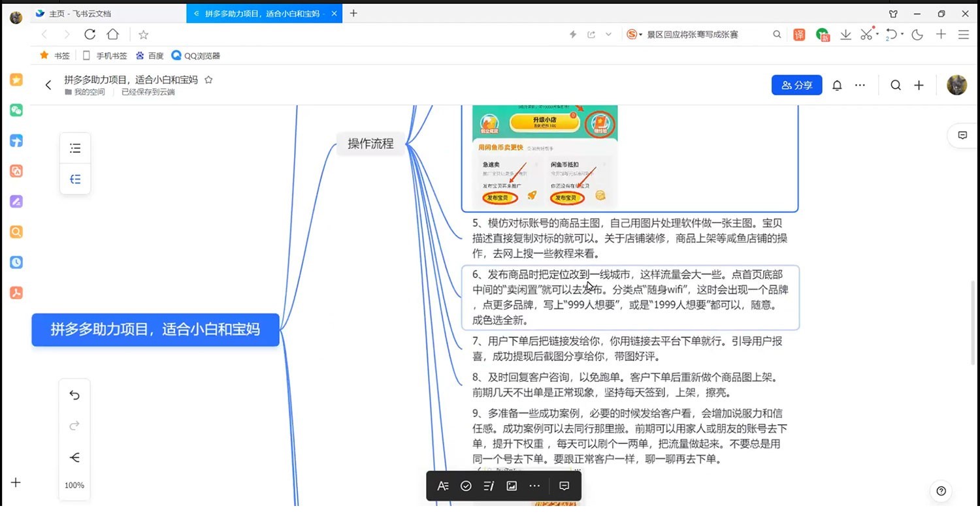Add comment from floating toolbar
The image size is (980, 521).
point(564,486)
